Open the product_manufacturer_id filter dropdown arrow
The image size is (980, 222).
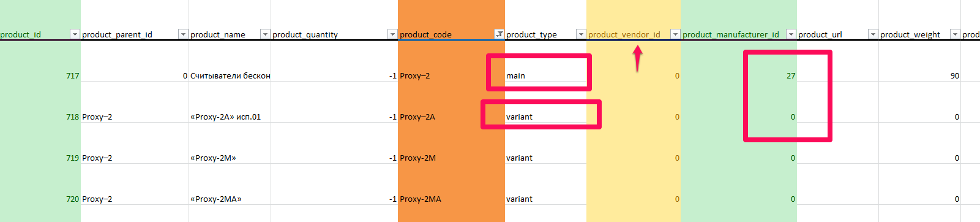pyautogui.click(x=791, y=34)
